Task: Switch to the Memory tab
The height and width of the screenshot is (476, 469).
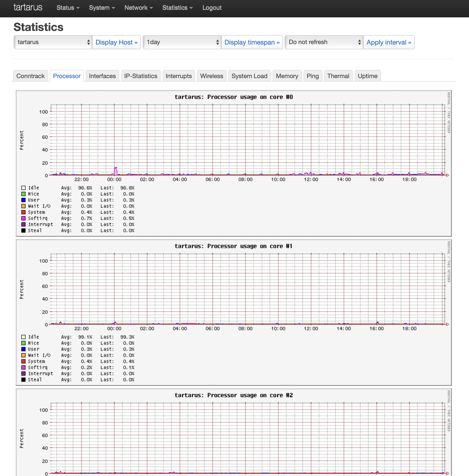Action: (x=287, y=76)
